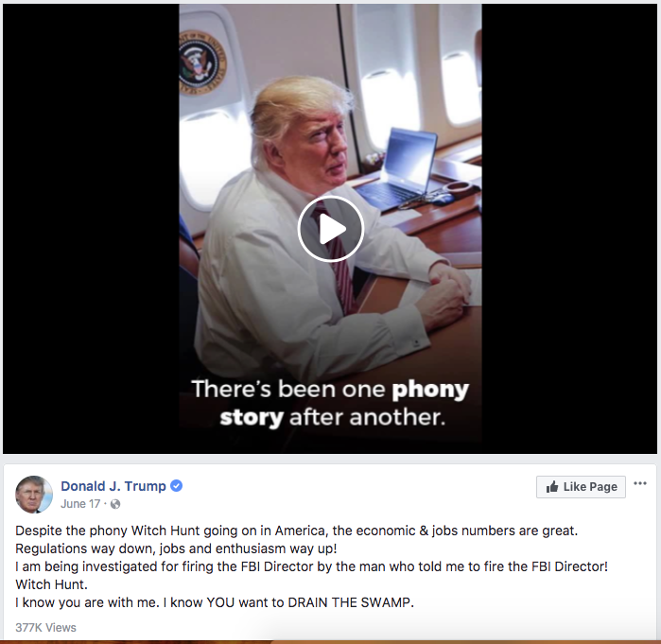Click the 377K Views count

tap(46, 627)
